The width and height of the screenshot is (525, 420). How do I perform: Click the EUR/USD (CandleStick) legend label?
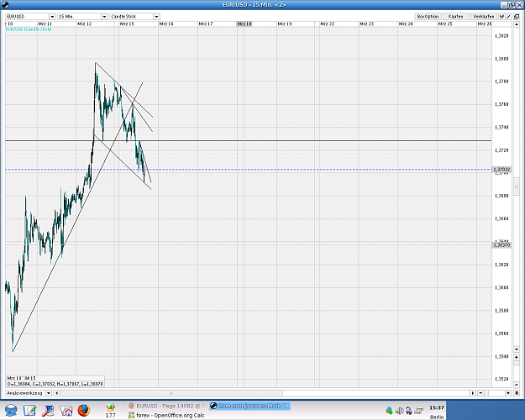pyautogui.click(x=29, y=29)
